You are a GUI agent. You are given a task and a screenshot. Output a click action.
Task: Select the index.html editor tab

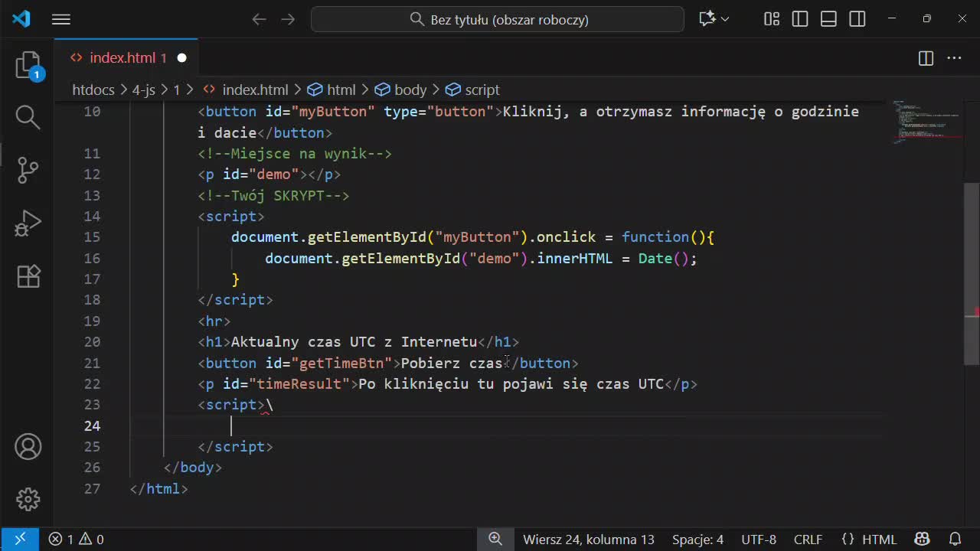[122, 58]
